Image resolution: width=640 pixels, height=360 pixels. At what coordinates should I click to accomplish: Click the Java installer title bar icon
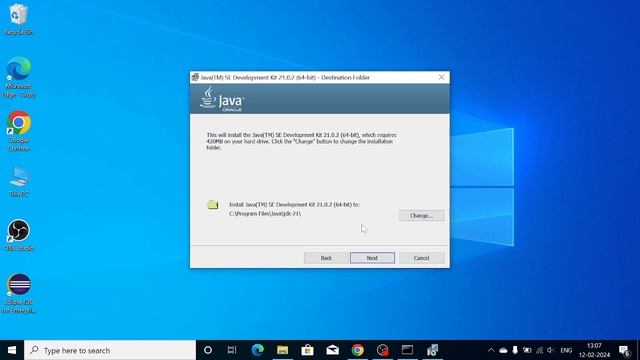[x=195, y=77]
